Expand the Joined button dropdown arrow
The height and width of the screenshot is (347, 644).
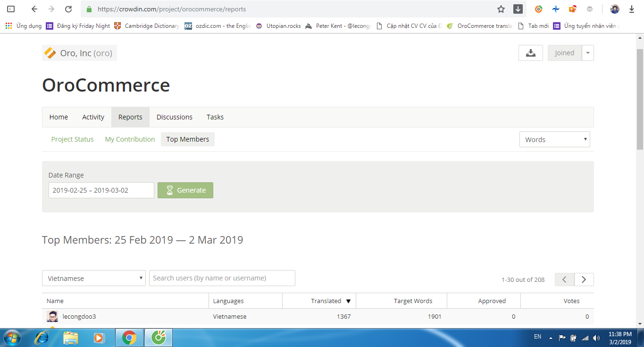coord(588,53)
